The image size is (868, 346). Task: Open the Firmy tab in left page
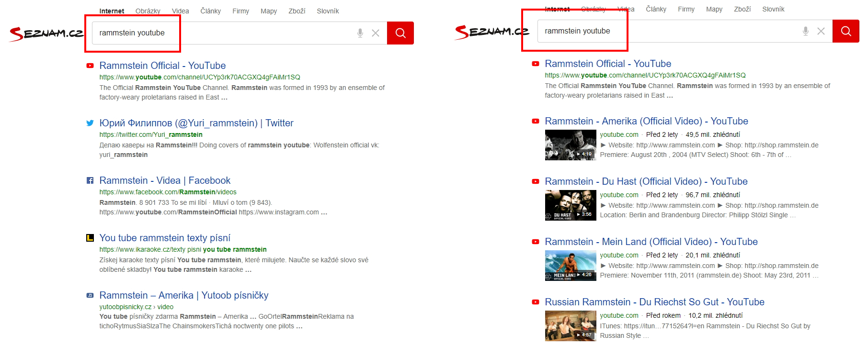click(241, 11)
